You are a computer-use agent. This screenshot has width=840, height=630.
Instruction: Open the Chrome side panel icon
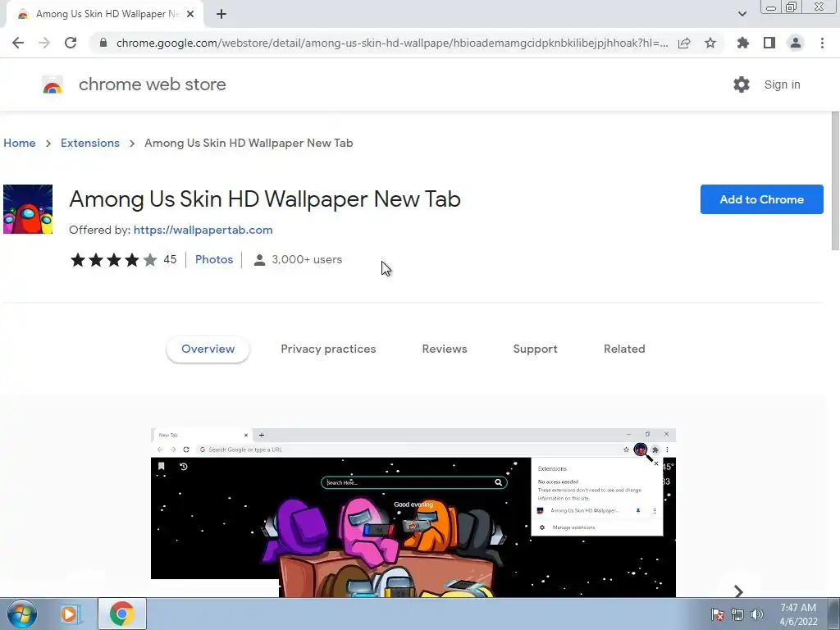[x=769, y=43]
